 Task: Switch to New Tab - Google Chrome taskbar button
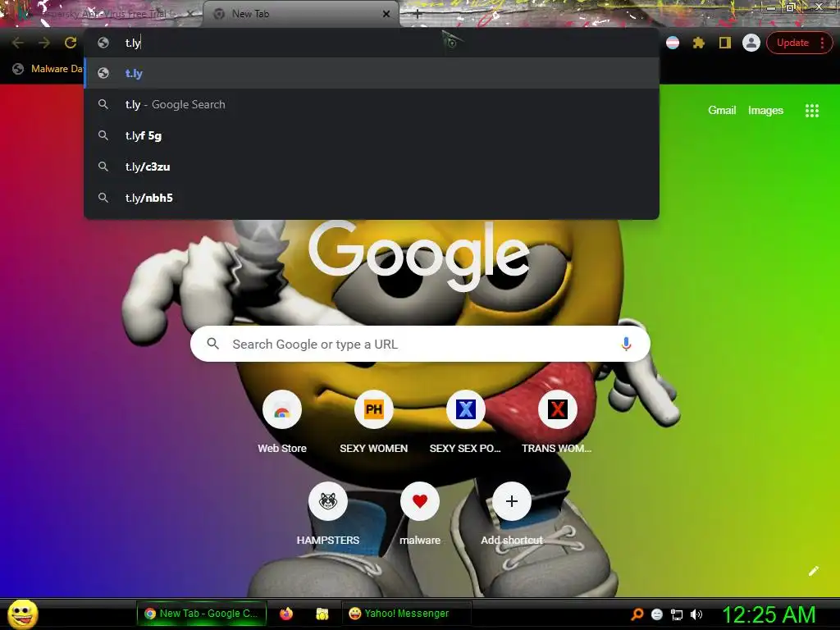click(x=202, y=614)
